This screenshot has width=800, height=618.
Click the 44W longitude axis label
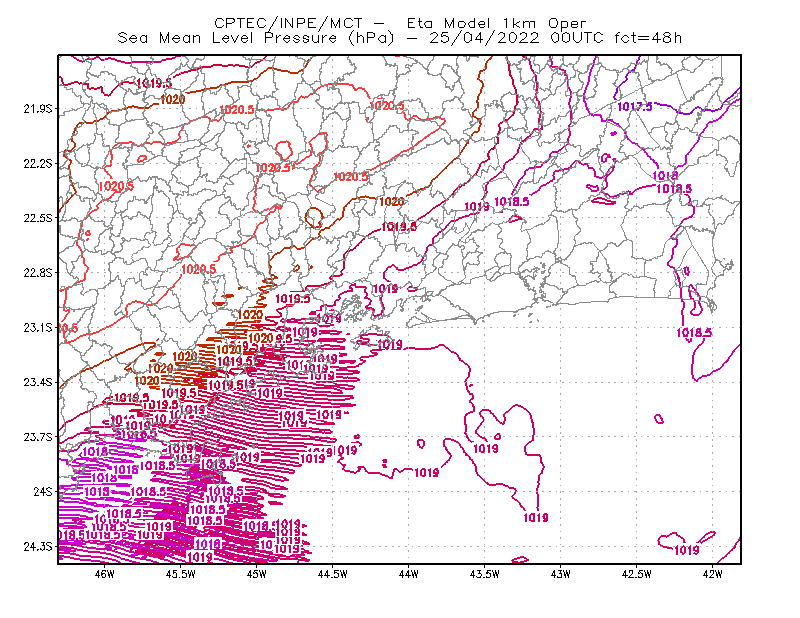(408, 574)
